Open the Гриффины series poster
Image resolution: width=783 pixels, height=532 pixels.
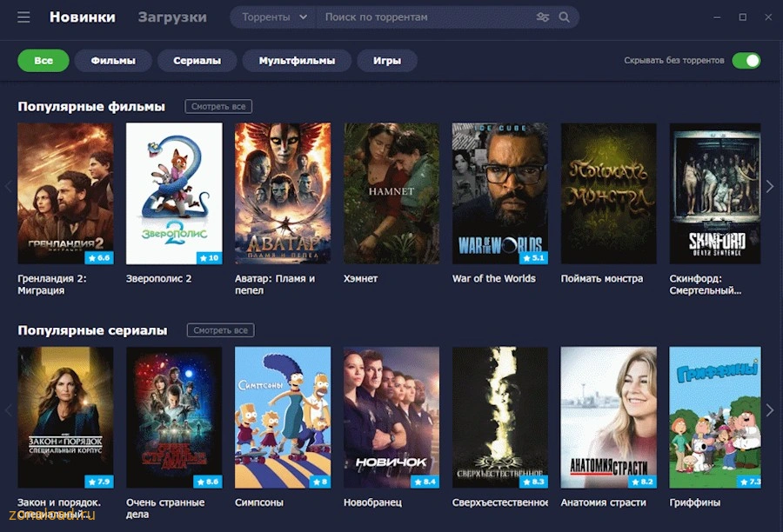click(715, 417)
